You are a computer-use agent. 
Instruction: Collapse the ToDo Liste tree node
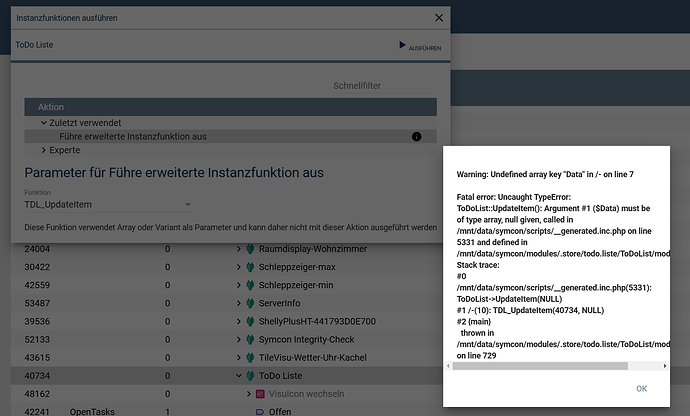pyautogui.click(x=238, y=376)
